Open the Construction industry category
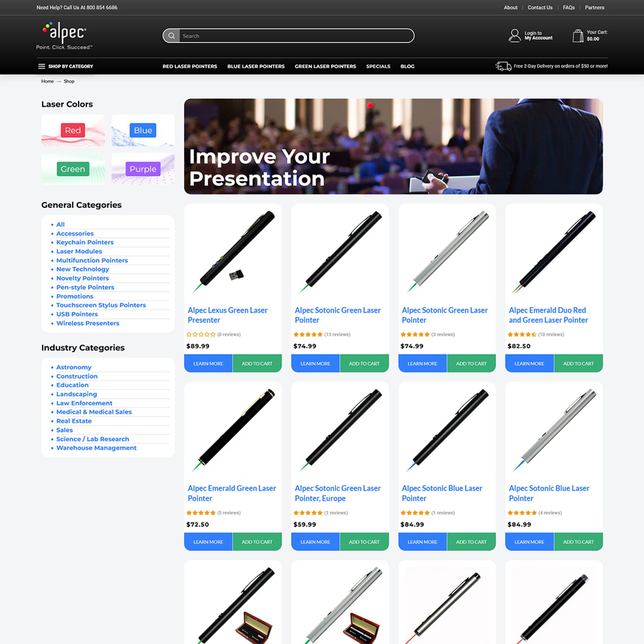 click(x=77, y=376)
